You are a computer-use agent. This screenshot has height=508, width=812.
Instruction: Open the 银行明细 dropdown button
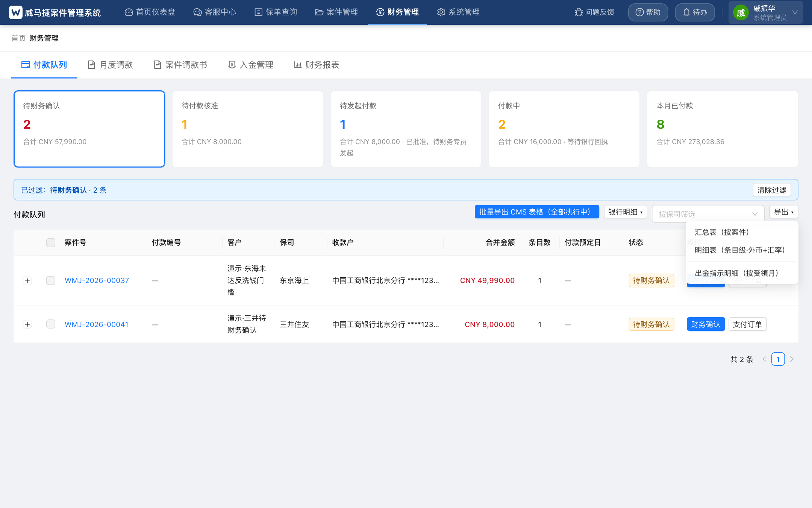point(626,212)
